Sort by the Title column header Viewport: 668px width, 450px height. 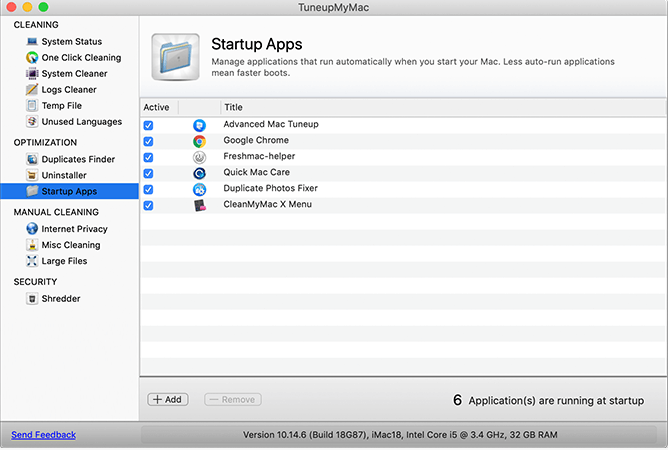pos(233,107)
